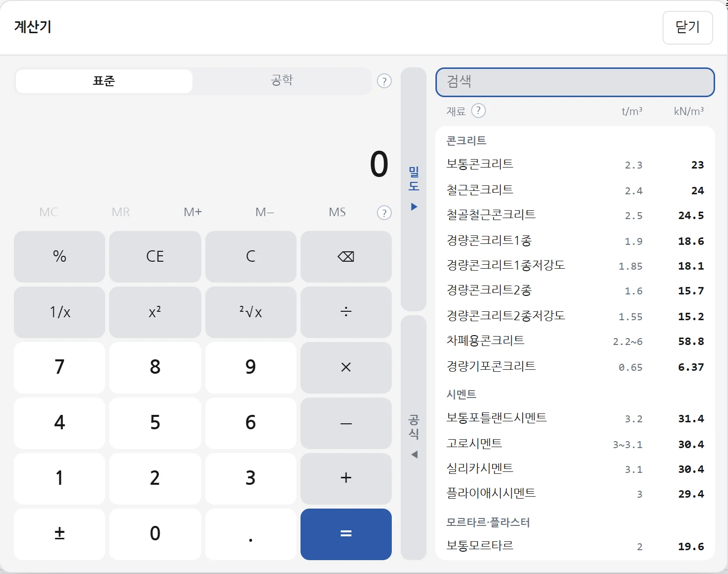Image resolution: width=728 pixels, height=574 pixels.
Task: Select the 경량기포콘크리트 material row
Action: [x=575, y=367]
